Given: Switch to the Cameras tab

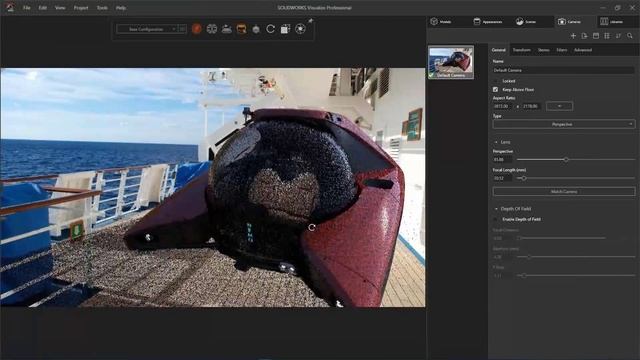Looking at the screenshot, I should pyautogui.click(x=569, y=22).
